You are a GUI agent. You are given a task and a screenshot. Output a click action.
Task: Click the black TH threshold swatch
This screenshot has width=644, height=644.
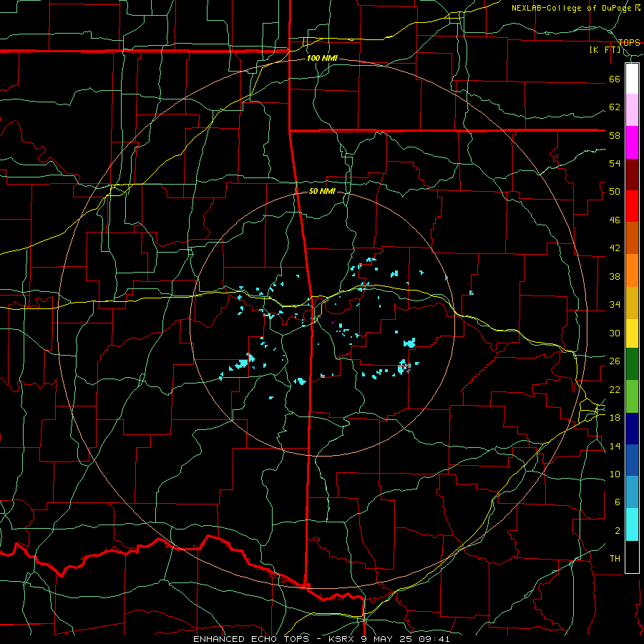pos(632,557)
